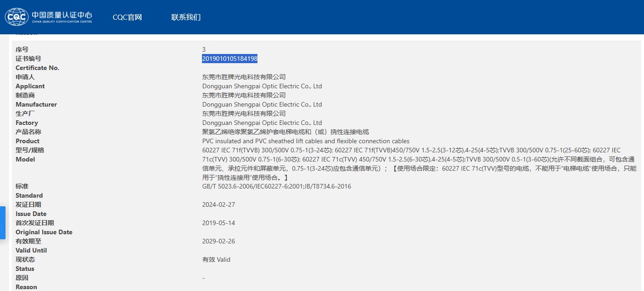This screenshot has height=291, width=644.
Task: Click the Certificate No. label
Action: point(38,68)
